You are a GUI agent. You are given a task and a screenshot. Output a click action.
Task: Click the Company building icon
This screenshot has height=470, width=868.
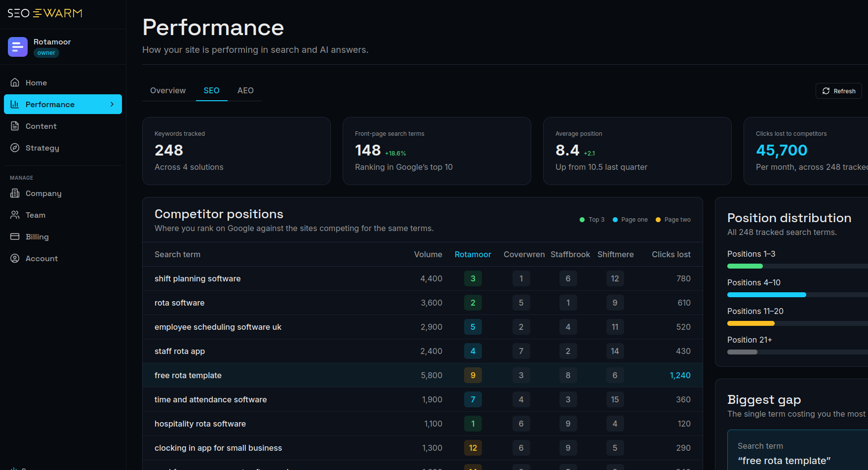pos(15,193)
